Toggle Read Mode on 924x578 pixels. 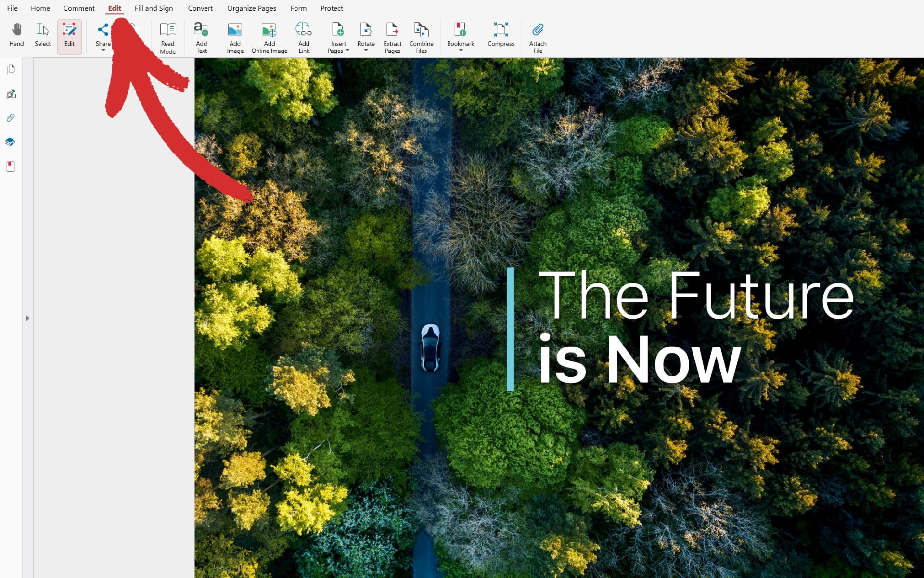(x=168, y=36)
